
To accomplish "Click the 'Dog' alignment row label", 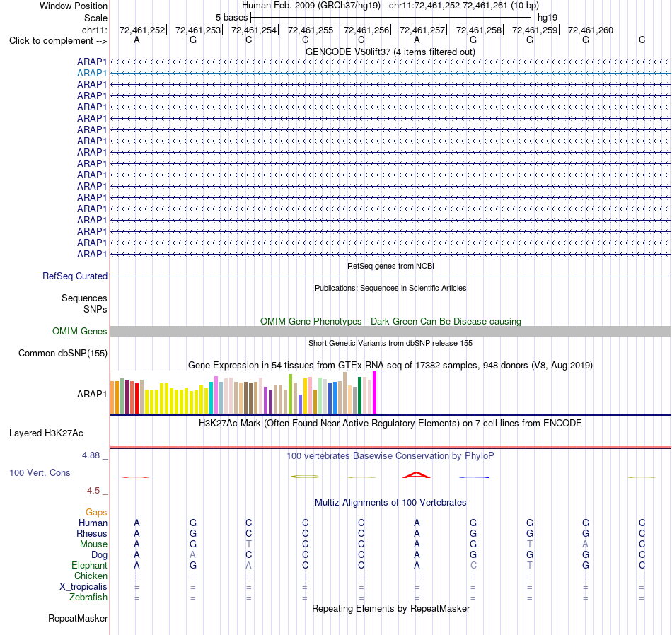I will pyautogui.click(x=99, y=555).
